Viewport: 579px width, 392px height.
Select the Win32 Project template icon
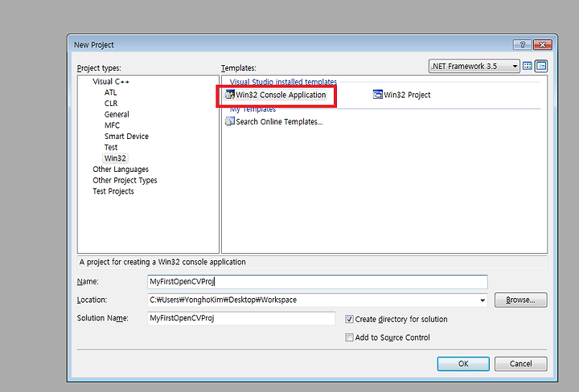point(377,95)
